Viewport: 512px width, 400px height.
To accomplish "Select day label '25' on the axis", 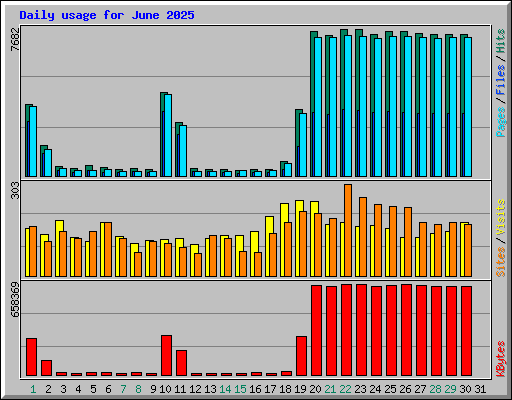I will click(390, 389).
